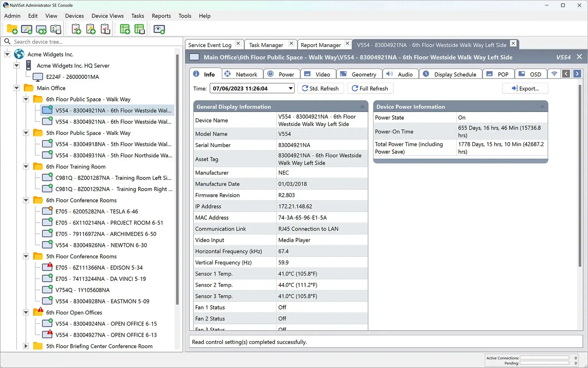The image size is (588, 368).
Task: Click the Export... button
Action: 525,88
